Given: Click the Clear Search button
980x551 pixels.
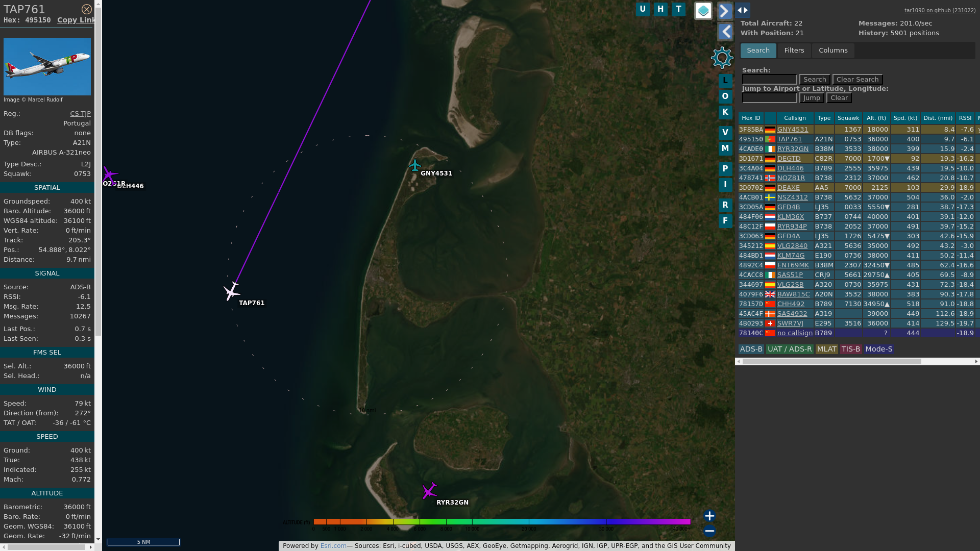Looking at the screenshot, I should [x=857, y=80].
